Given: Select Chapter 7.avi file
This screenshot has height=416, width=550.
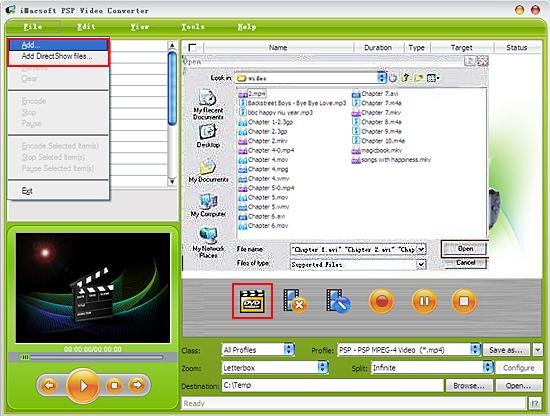Looking at the screenshot, I should (x=375, y=94).
